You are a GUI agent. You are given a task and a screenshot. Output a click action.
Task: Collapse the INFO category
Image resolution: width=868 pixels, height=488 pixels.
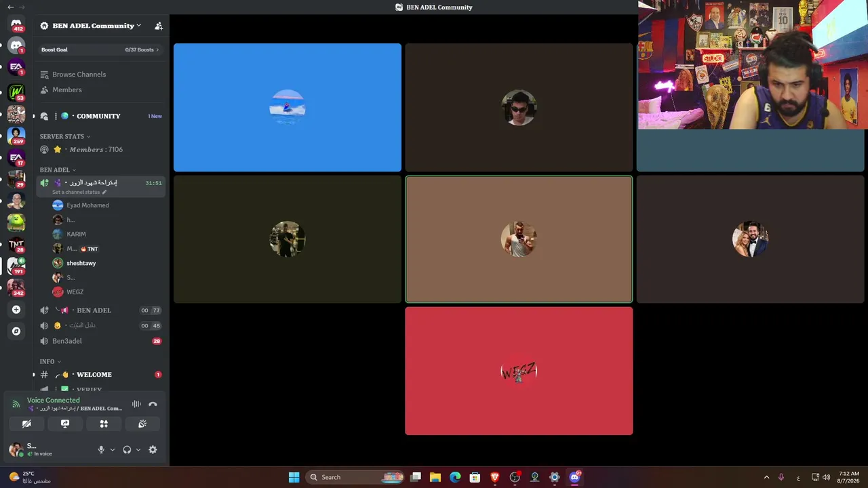[x=50, y=362]
